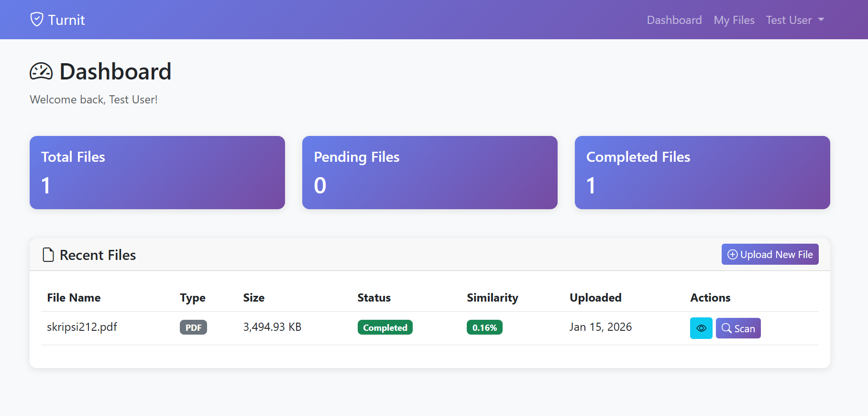Click the plus-circle icon in Upload button

[732, 255]
